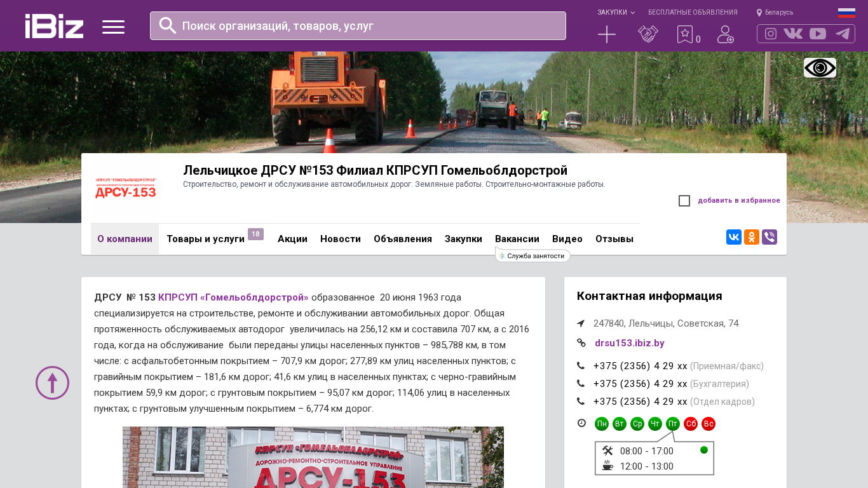The width and height of the screenshot is (868, 488).
Task: Click the phone icon for Приемная/факс
Action: [x=581, y=366]
